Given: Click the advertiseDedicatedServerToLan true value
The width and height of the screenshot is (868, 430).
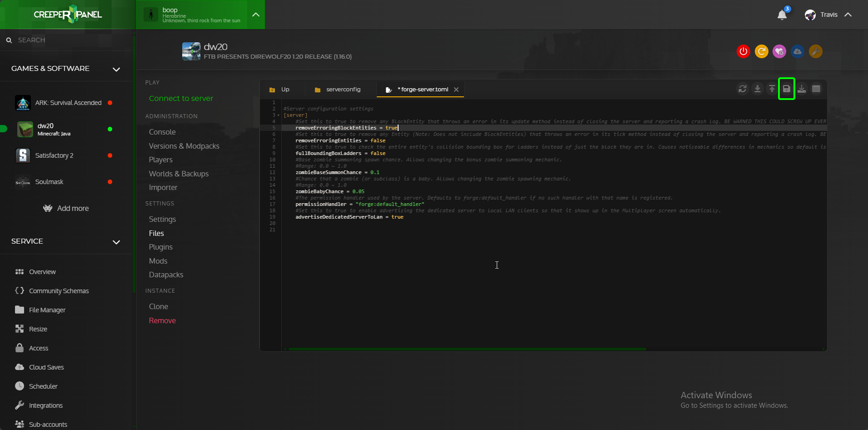Looking at the screenshot, I should pyautogui.click(x=397, y=217).
